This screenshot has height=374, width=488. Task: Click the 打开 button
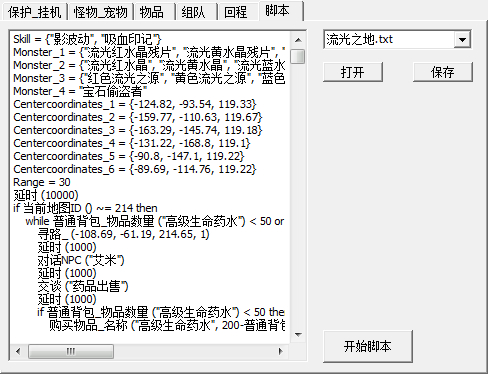click(x=353, y=72)
